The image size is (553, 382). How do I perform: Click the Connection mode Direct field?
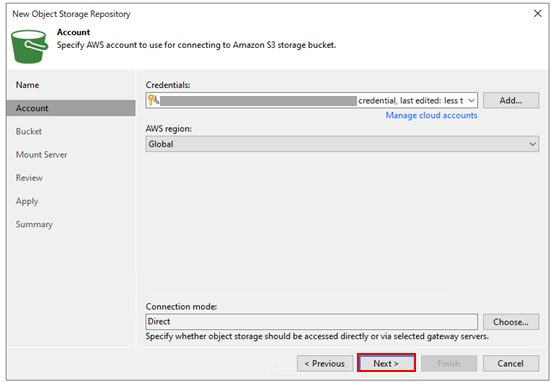tap(311, 322)
